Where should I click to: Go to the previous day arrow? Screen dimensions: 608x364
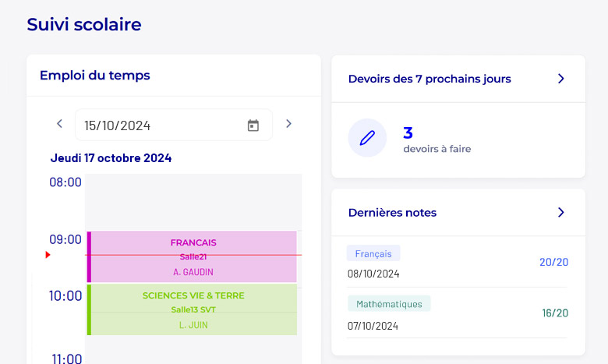[x=59, y=124]
